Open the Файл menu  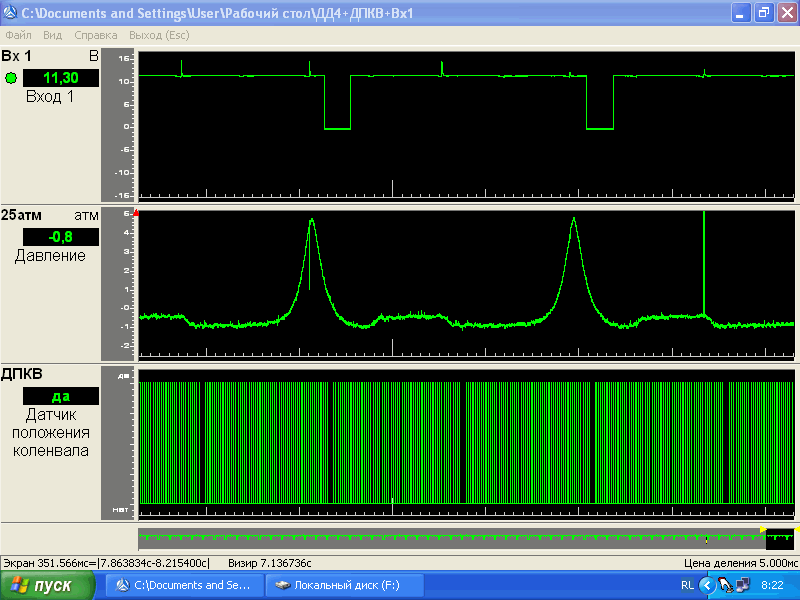(18, 35)
